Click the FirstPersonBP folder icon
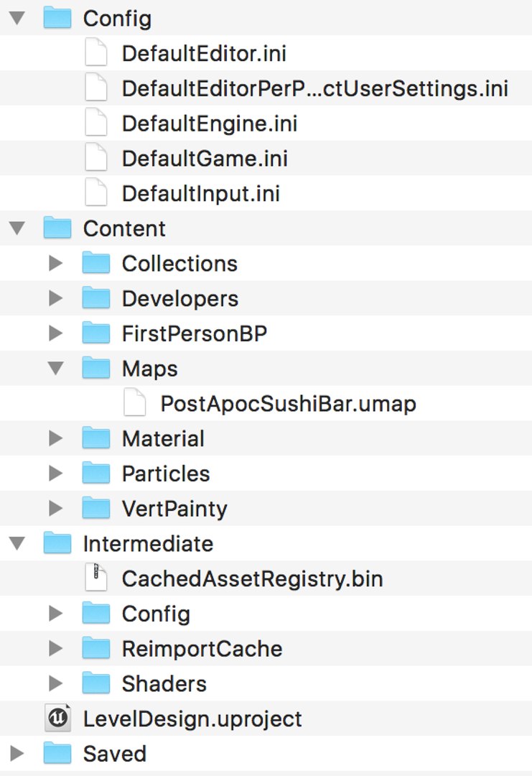This screenshot has width=532, height=776. pos(96,333)
